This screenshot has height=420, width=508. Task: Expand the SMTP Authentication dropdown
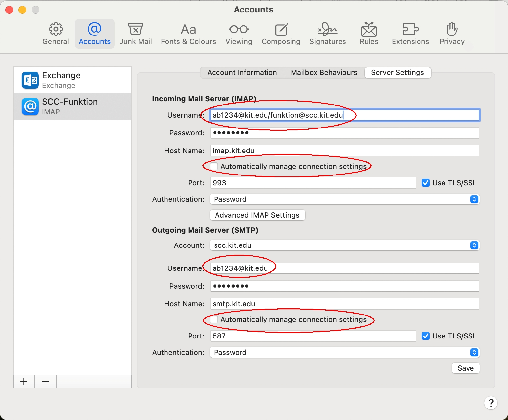(344, 353)
